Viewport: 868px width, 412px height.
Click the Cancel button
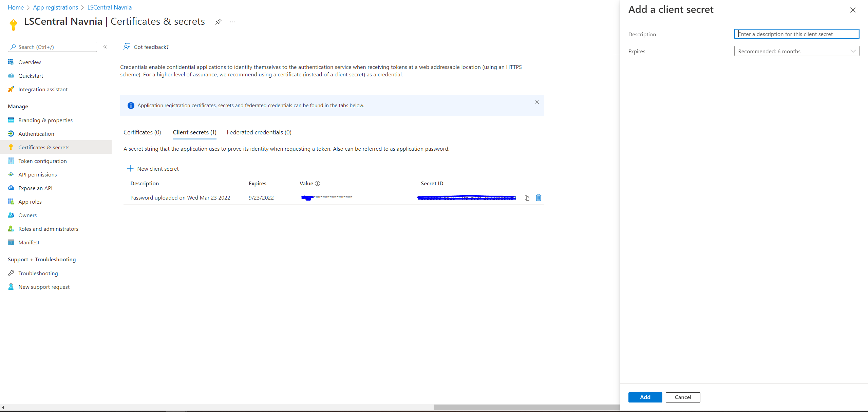coord(683,397)
